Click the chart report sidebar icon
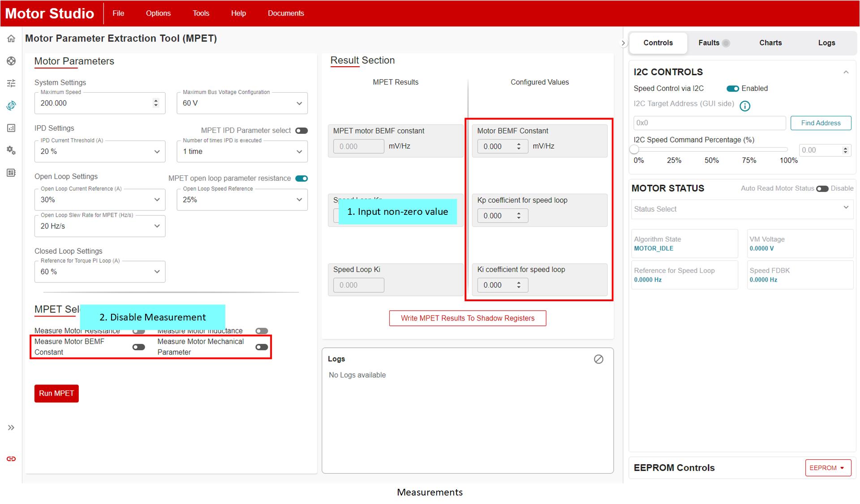The height and width of the screenshot is (504, 860). (11, 128)
